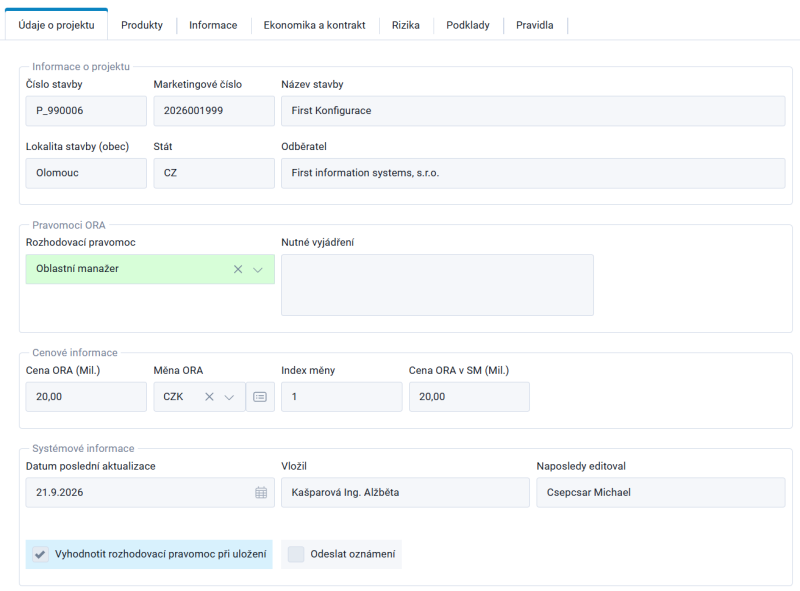Open the calendar icon in the date field
Screen dimensions: 800x591
click(x=261, y=492)
